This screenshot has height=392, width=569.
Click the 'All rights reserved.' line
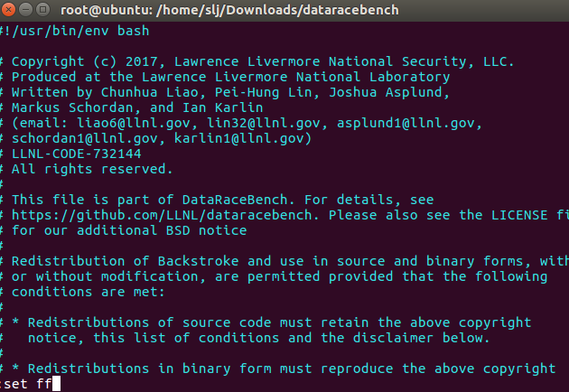87,169
